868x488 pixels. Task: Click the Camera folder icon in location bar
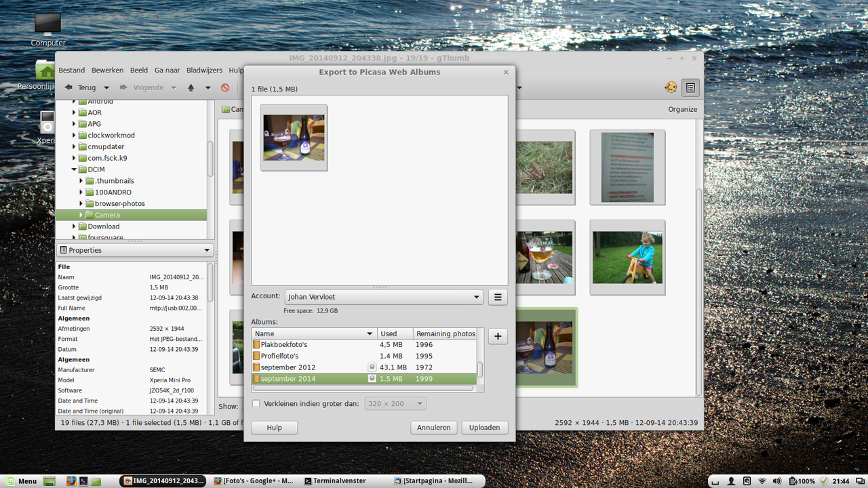tap(226, 109)
